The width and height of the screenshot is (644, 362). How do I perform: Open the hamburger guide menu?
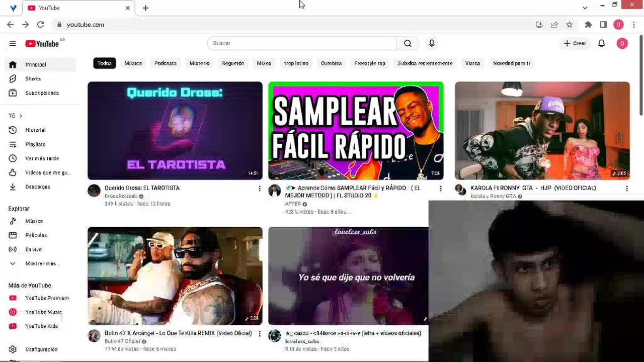click(13, 44)
